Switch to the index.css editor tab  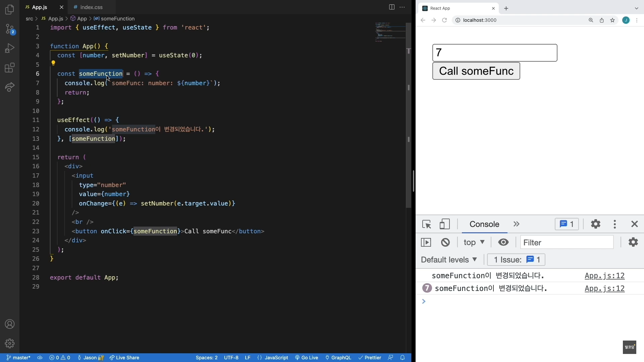point(91,7)
